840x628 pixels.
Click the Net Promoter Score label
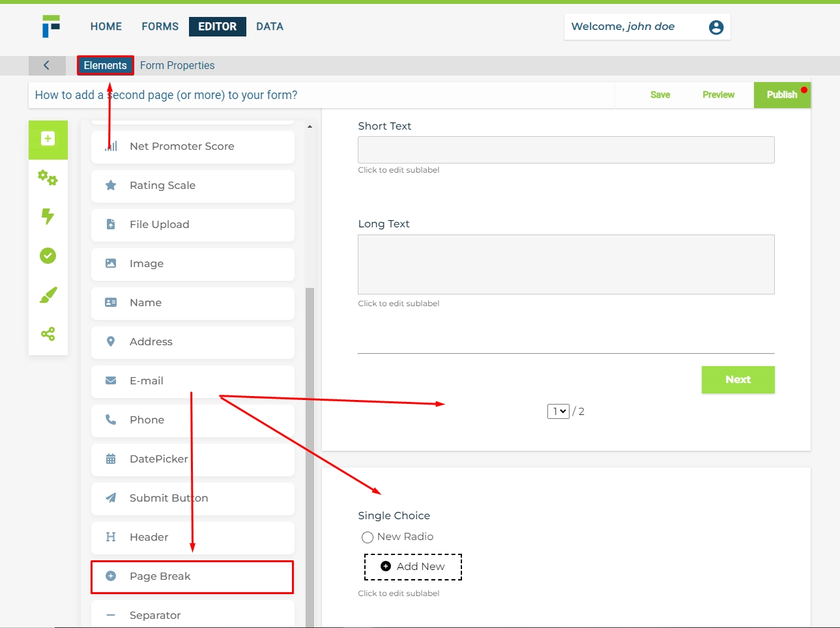(182, 147)
